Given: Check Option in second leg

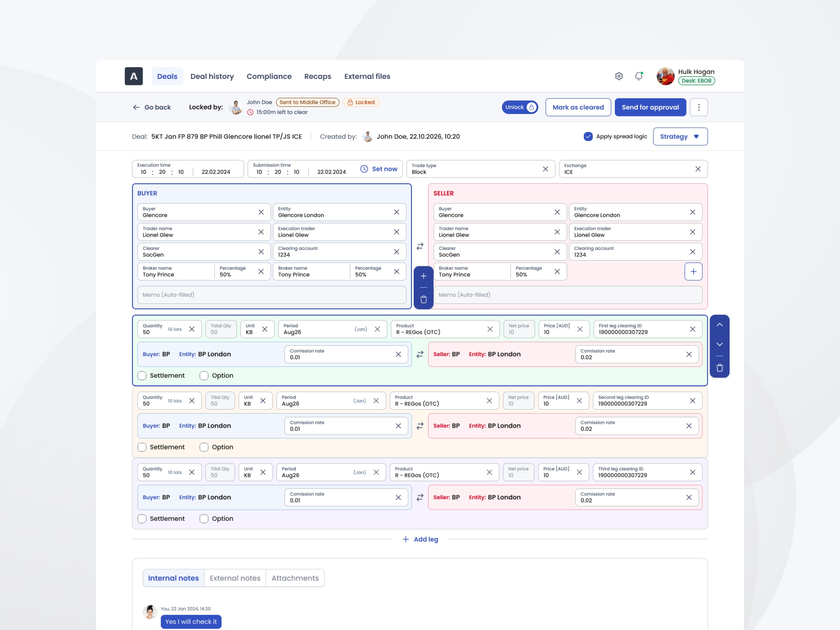Looking at the screenshot, I should [x=204, y=447].
